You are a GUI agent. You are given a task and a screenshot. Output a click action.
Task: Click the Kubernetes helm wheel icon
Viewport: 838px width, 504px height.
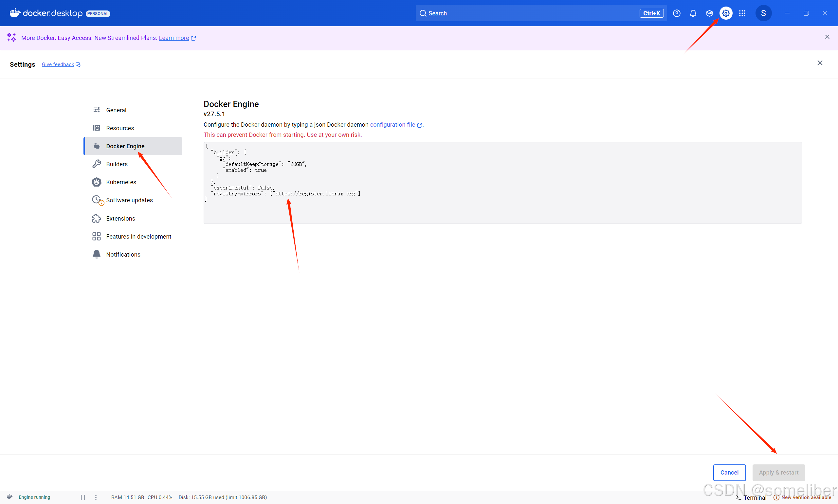pos(97,182)
